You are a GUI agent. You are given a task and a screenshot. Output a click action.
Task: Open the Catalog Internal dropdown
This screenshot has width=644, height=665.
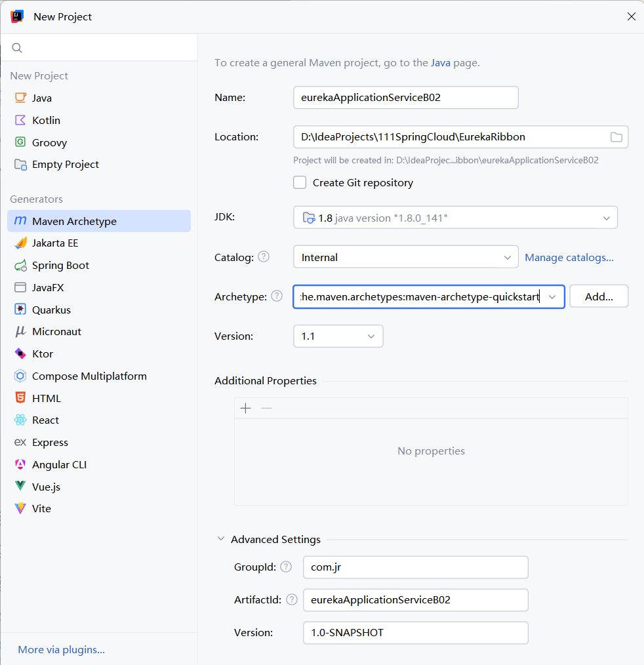(406, 257)
